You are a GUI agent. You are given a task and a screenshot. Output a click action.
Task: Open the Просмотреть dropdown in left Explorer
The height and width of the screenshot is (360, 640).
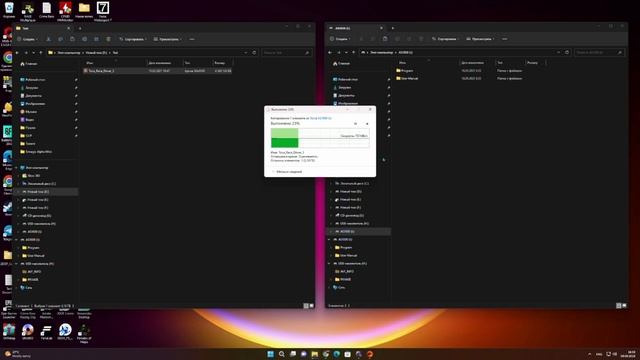[x=168, y=39]
